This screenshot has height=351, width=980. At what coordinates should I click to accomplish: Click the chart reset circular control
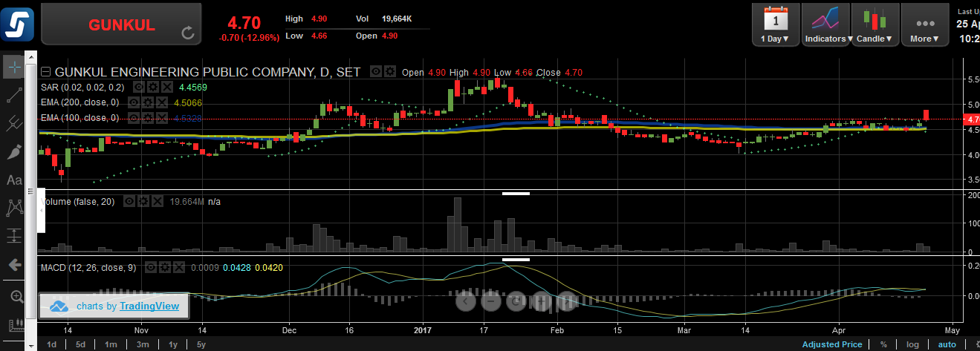pyautogui.click(x=516, y=301)
